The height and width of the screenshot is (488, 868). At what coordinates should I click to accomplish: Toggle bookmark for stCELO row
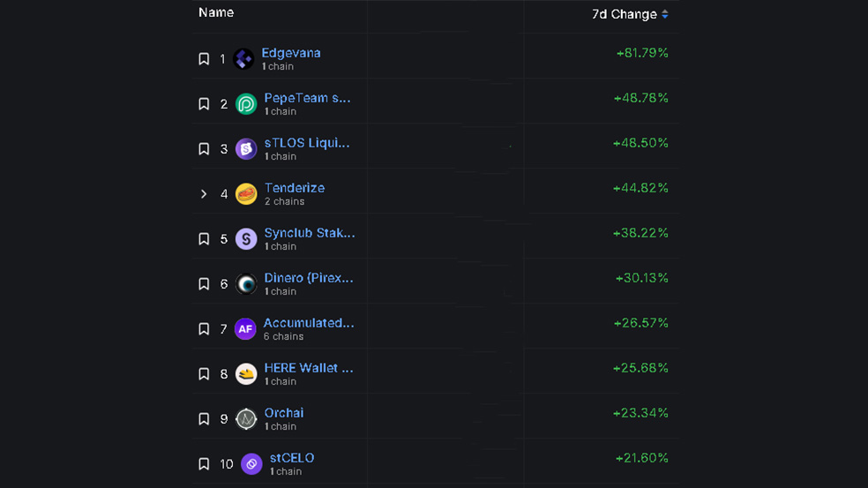(x=204, y=464)
